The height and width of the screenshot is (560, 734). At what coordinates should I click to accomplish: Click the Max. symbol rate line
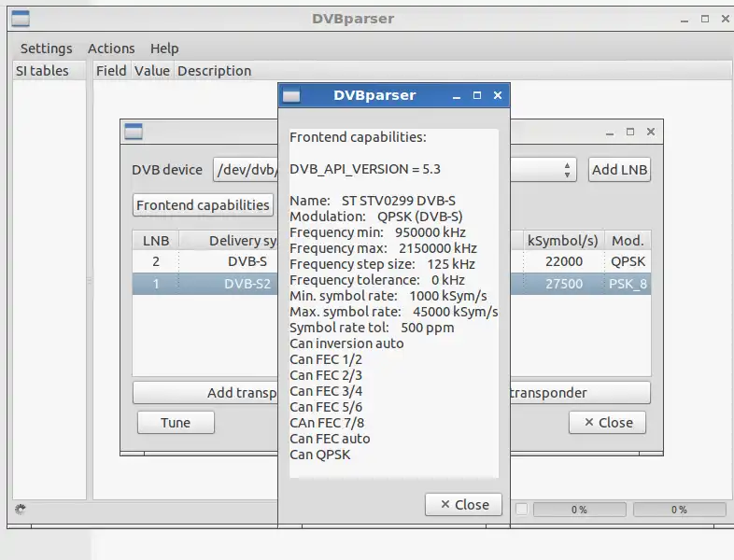(x=394, y=312)
